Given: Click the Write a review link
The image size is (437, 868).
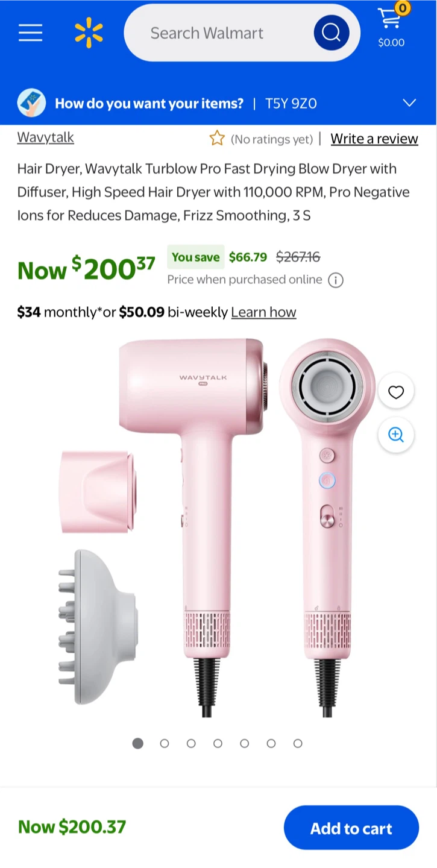Looking at the screenshot, I should pyautogui.click(x=374, y=139).
